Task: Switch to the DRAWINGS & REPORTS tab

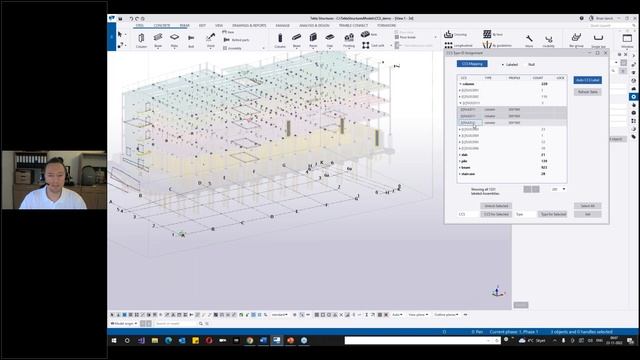Action: click(x=249, y=26)
